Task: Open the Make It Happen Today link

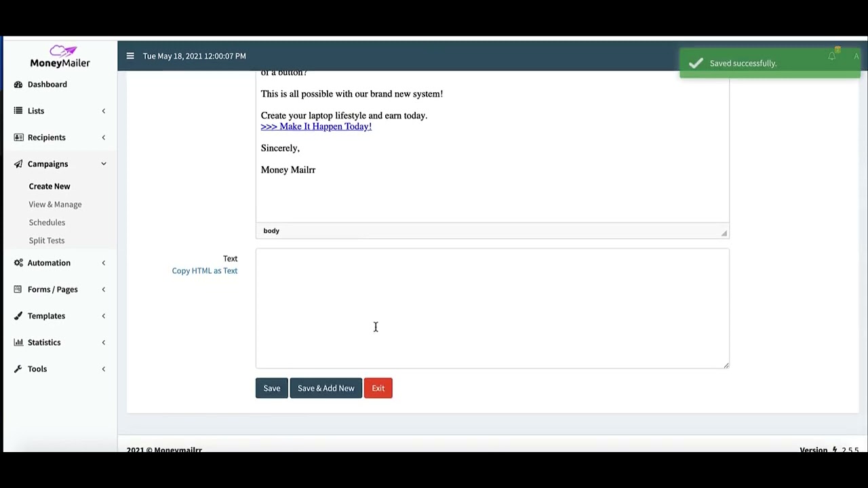Action: click(x=316, y=126)
